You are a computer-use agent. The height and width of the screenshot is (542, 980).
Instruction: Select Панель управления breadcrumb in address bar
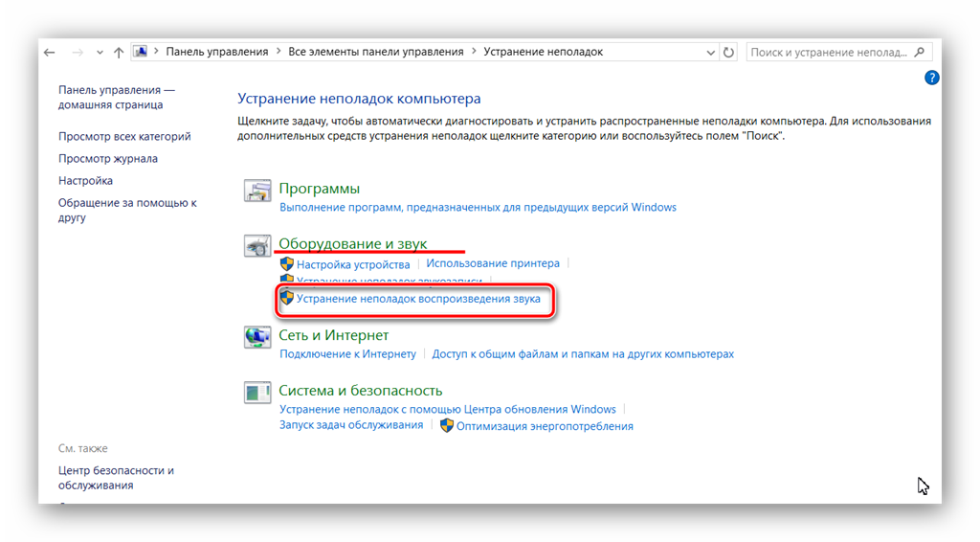217,52
